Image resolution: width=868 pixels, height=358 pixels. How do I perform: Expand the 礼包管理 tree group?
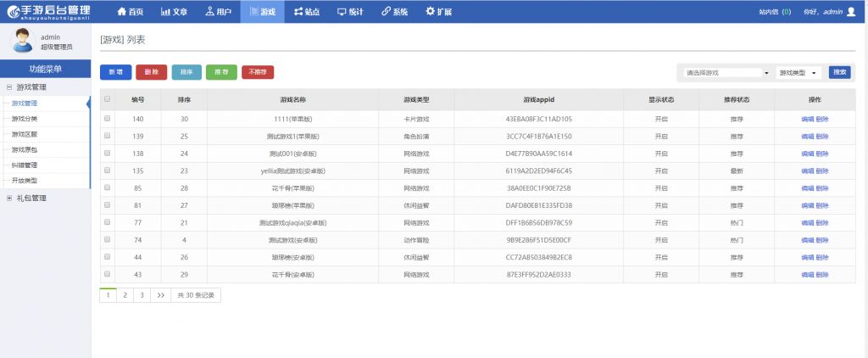[x=8, y=198]
